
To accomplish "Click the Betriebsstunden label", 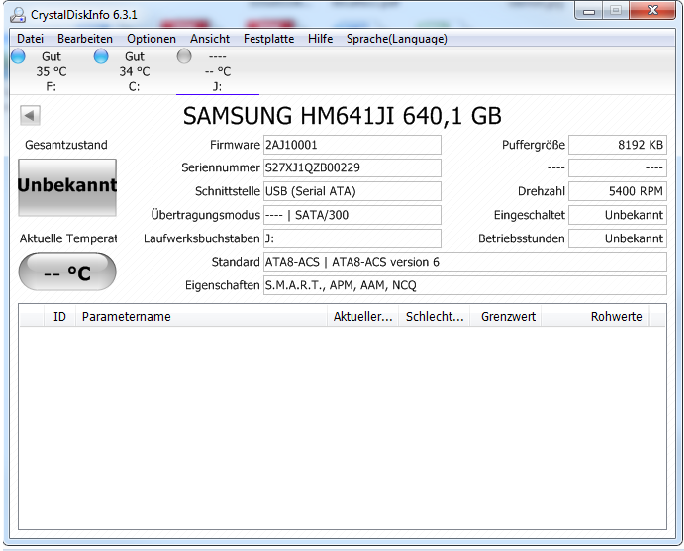I will point(521,239).
